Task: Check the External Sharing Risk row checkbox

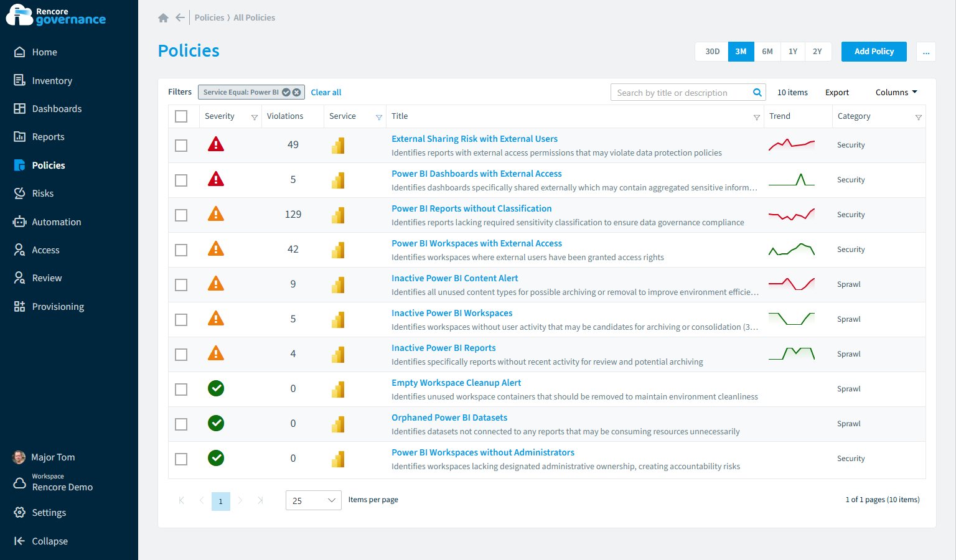Action: coord(181,146)
